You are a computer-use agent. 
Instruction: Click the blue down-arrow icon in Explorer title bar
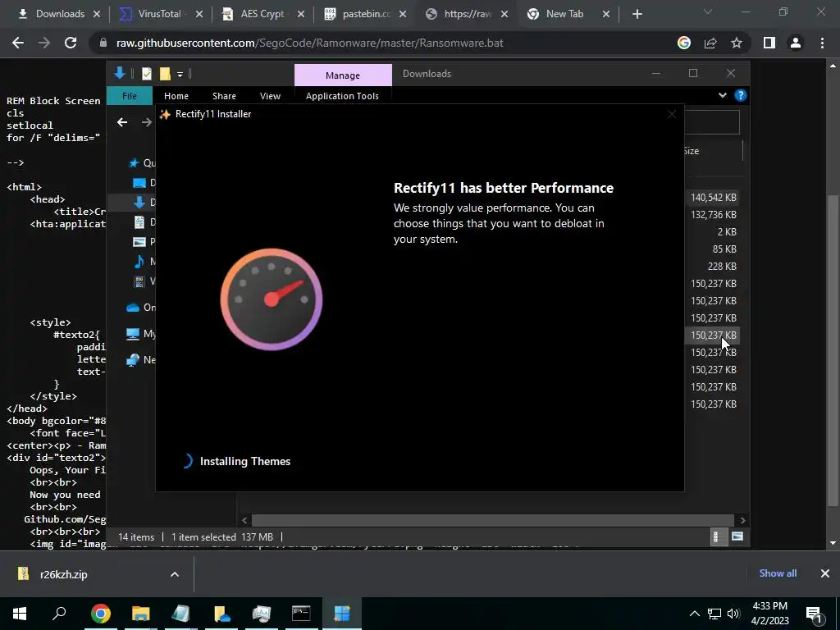[x=120, y=73]
